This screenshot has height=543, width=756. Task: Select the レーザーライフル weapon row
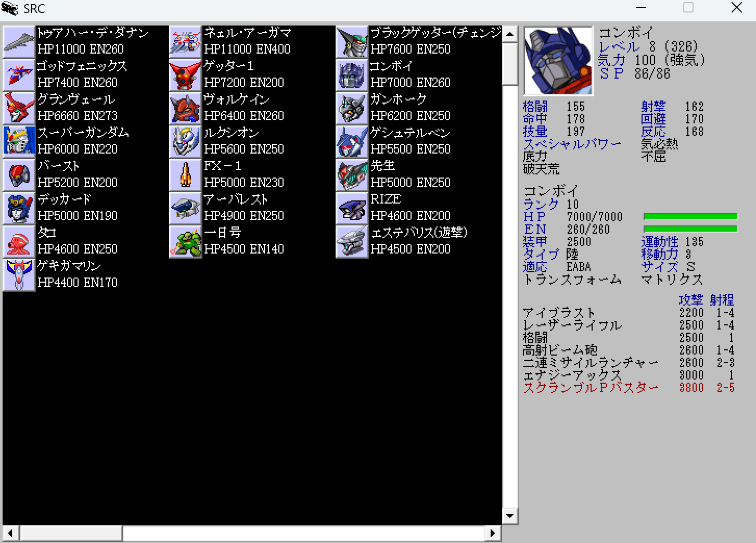[x=629, y=325]
